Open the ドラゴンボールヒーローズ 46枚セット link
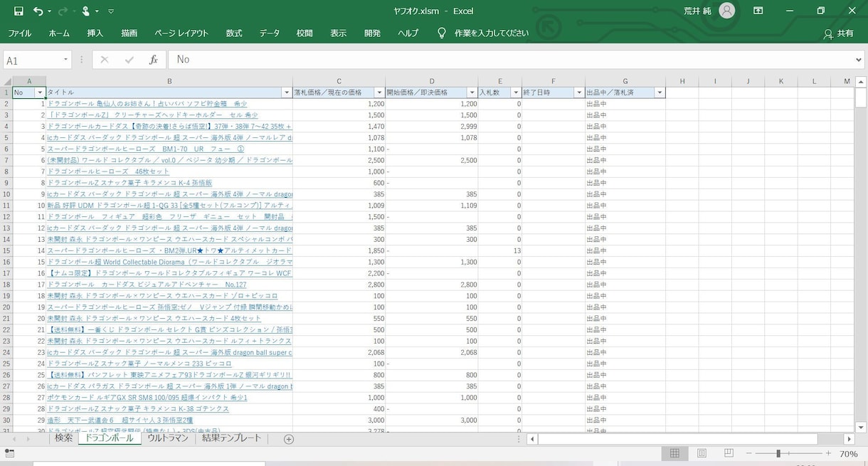The image size is (868, 466). tap(108, 171)
